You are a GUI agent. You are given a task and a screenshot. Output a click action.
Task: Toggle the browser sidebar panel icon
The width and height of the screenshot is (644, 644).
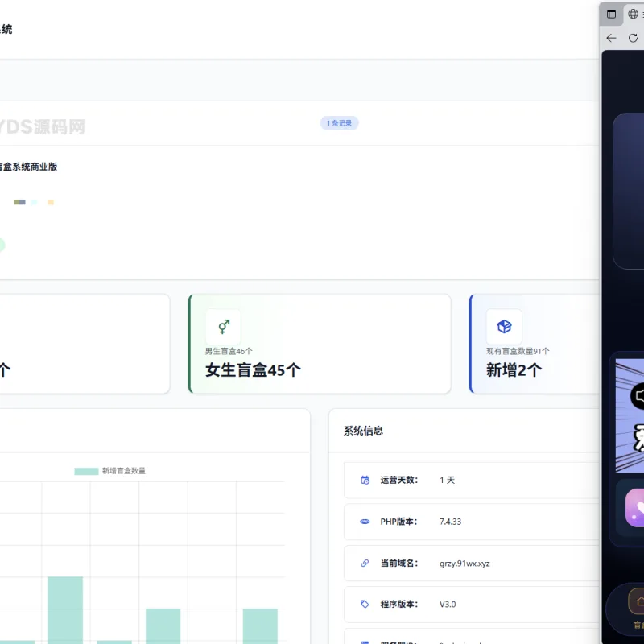click(x=611, y=14)
